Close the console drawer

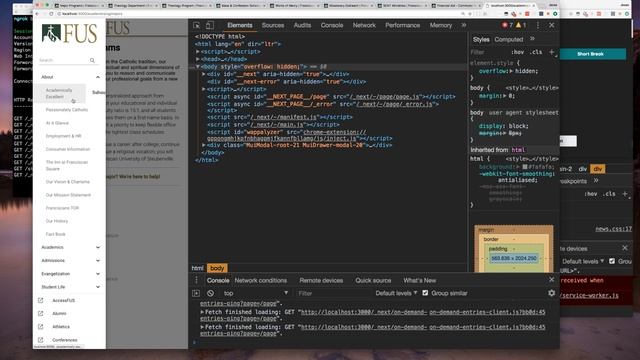click(551, 280)
